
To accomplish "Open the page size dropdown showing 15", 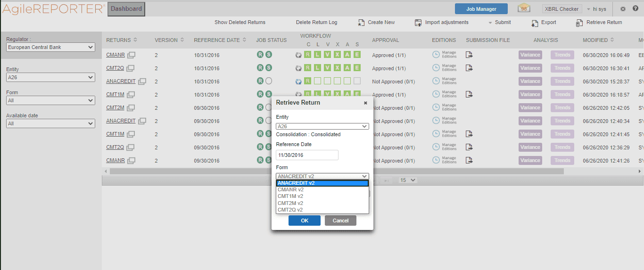I will (408, 180).
